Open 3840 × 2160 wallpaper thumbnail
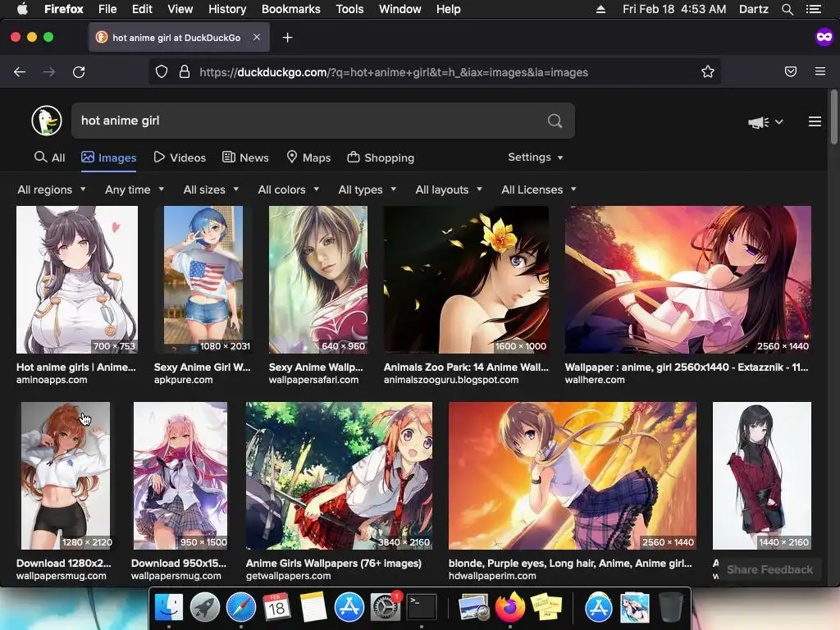This screenshot has width=840, height=630. click(x=339, y=476)
